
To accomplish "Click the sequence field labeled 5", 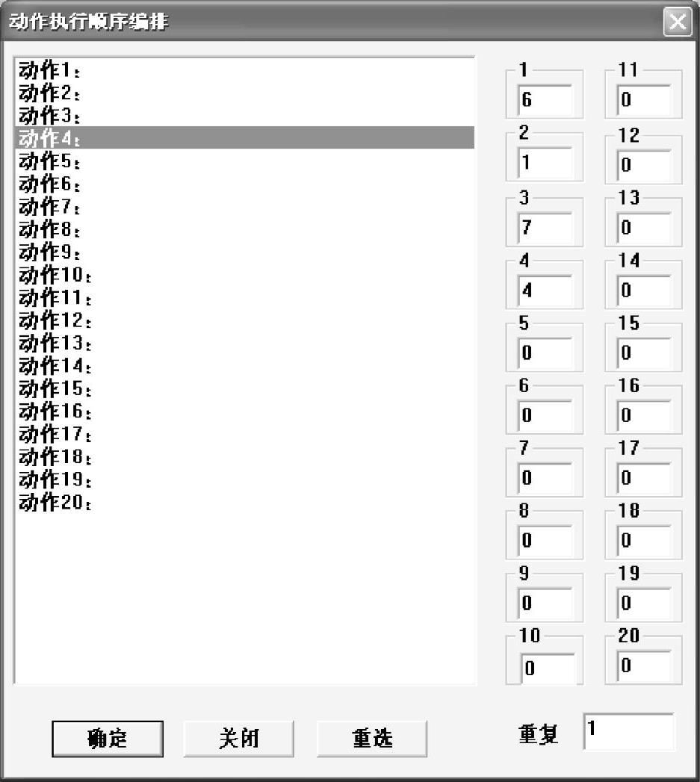I will [545, 353].
